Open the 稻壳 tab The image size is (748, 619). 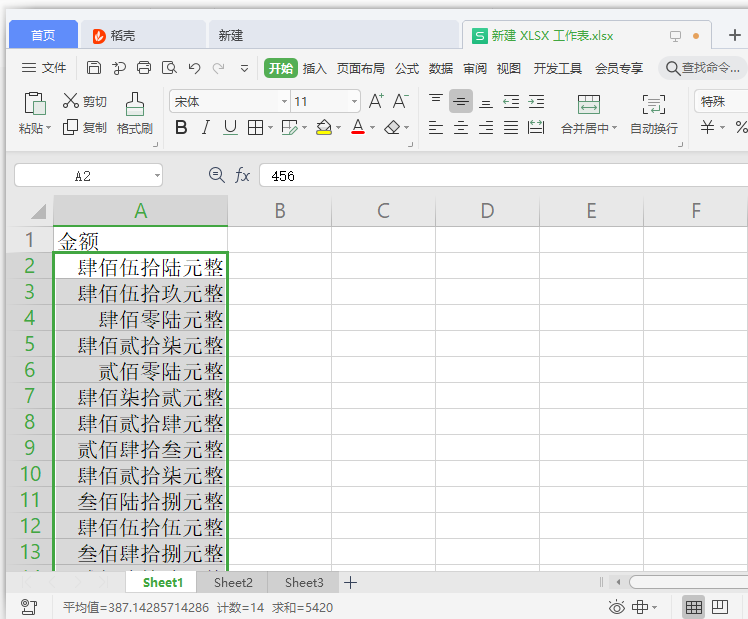click(x=143, y=34)
